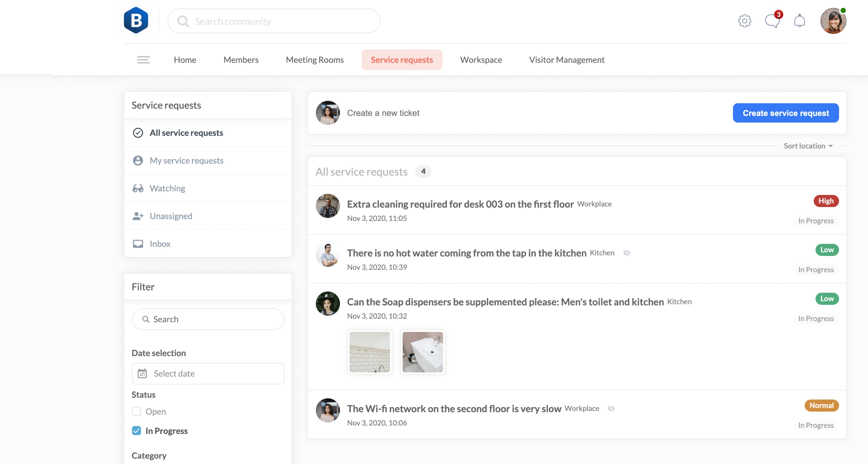This screenshot has width=868, height=464.
Task: Open the Inbox tray item
Action: (x=160, y=244)
